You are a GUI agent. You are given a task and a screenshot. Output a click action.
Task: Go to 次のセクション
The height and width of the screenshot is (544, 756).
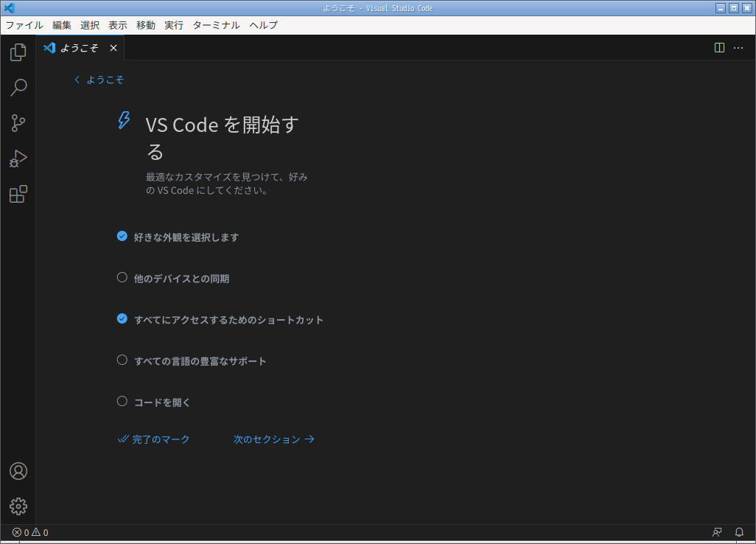coord(274,439)
